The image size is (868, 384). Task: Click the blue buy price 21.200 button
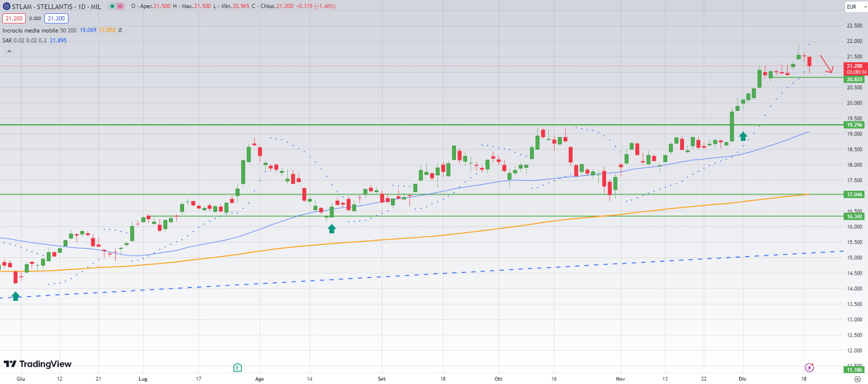coord(56,19)
